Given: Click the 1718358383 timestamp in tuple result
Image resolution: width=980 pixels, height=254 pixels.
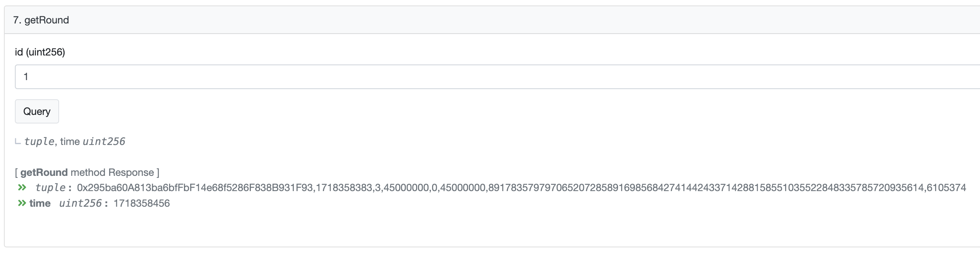Looking at the screenshot, I should click(x=344, y=188).
